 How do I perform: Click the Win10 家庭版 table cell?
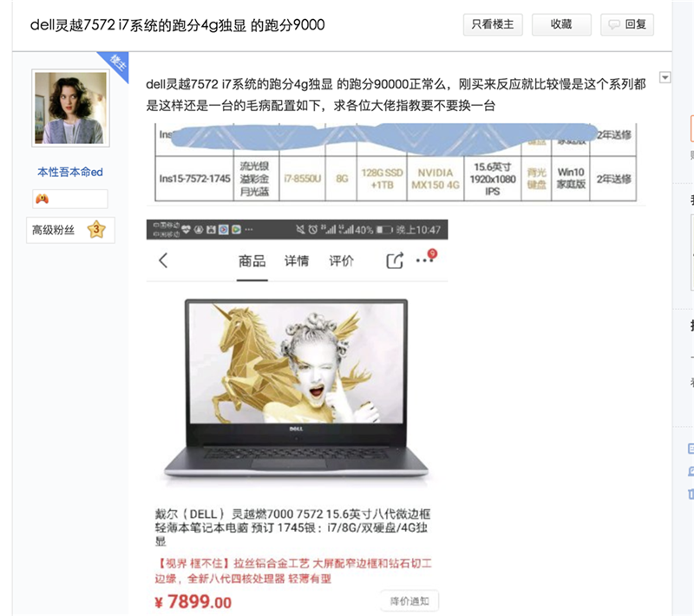pyautogui.click(x=571, y=179)
